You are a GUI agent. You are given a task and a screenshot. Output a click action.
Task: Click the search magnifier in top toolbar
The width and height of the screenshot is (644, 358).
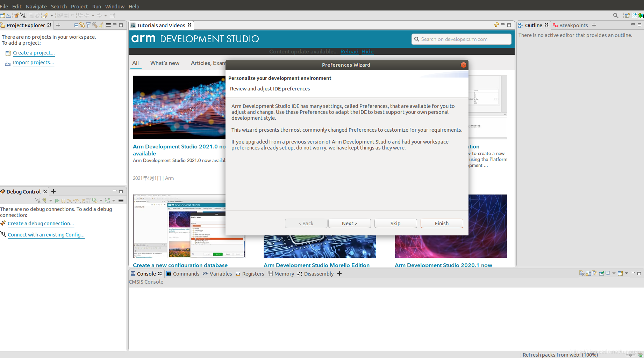tap(616, 15)
